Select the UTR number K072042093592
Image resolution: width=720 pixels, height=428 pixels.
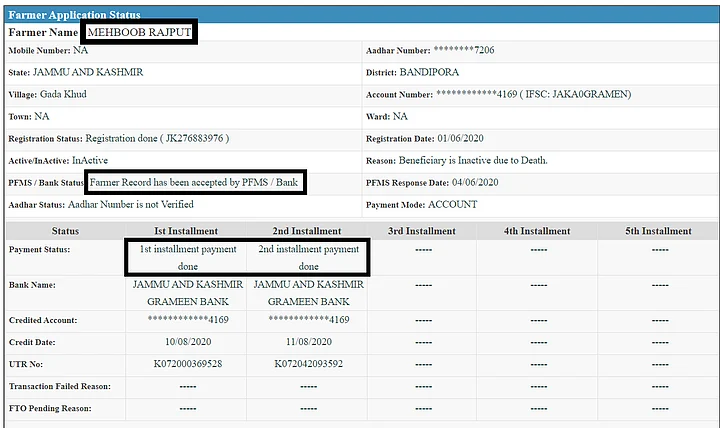point(308,363)
